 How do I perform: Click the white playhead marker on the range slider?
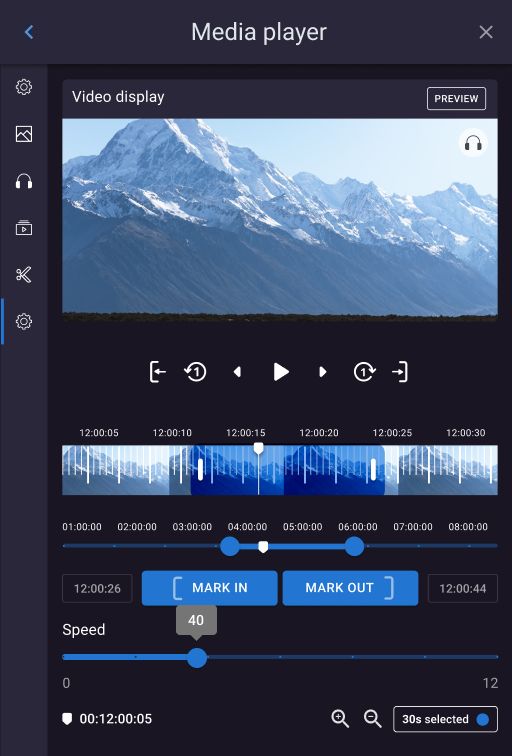263,547
